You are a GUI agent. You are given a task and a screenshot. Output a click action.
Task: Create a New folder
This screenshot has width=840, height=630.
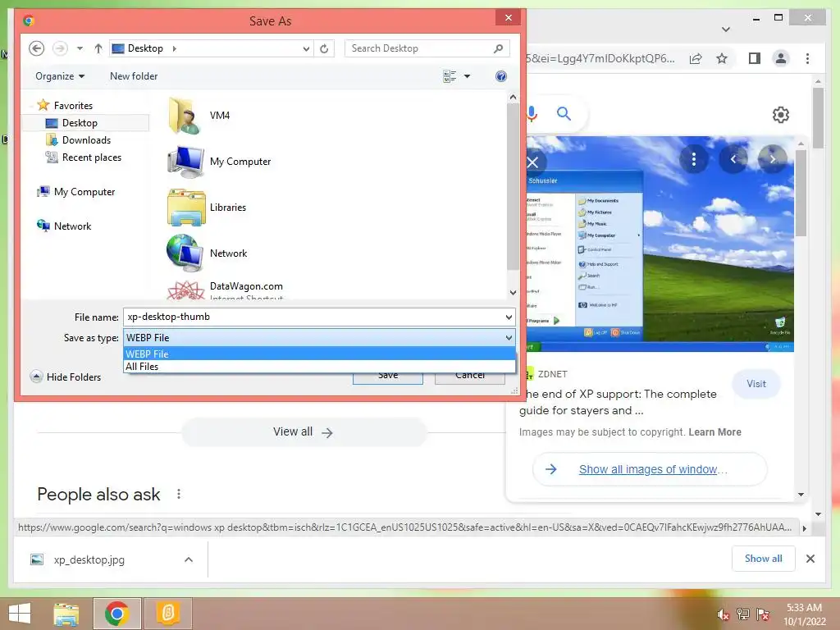tap(134, 76)
